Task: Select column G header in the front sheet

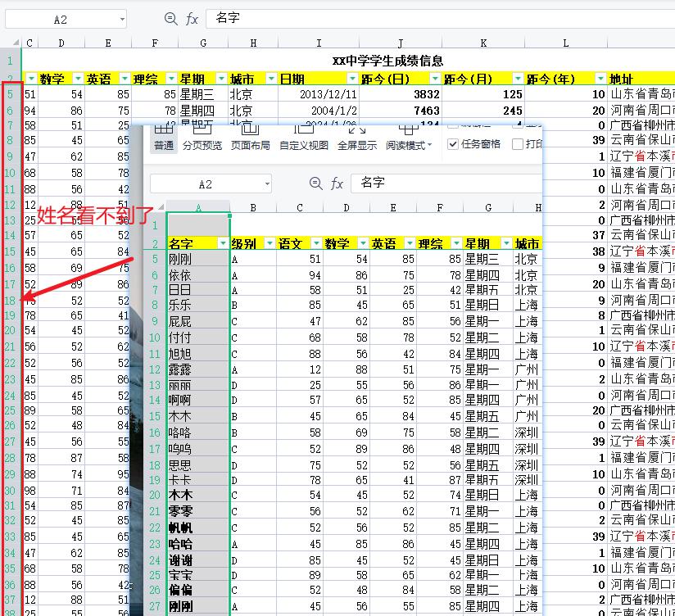Action: coord(488,207)
